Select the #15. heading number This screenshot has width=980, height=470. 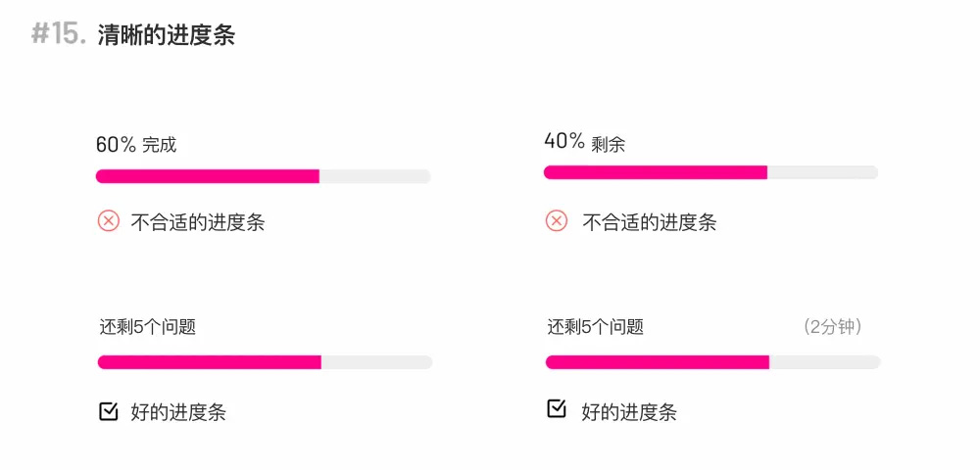(x=59, y=35)
